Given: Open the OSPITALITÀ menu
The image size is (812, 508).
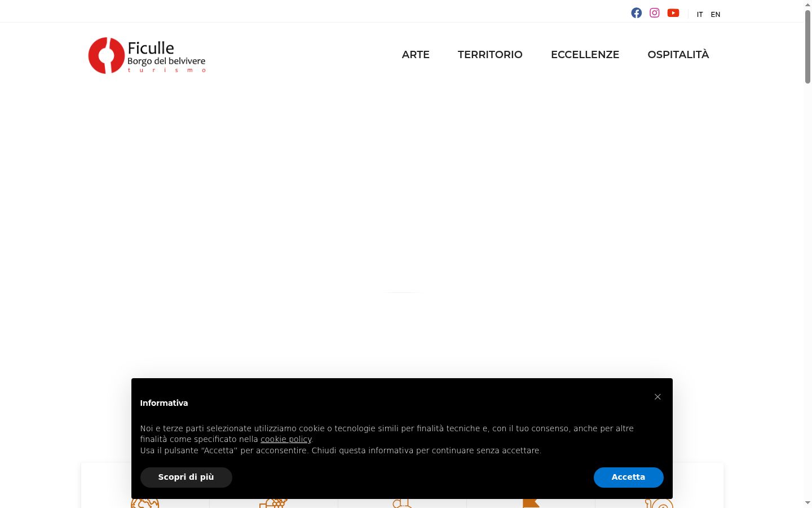Looking at the screenshot, I should click(678, 55).
